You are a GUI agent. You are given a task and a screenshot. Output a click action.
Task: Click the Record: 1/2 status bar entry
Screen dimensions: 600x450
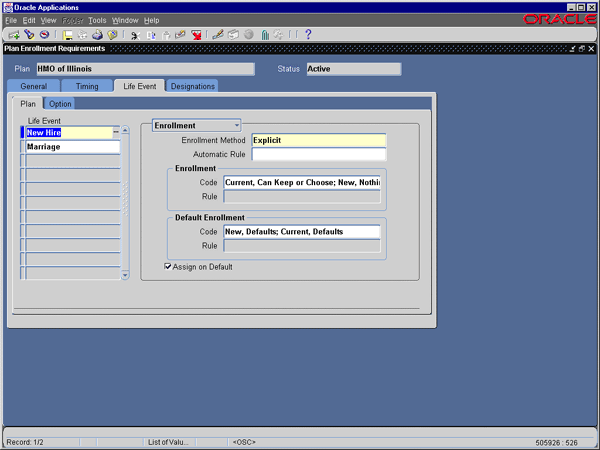click(25, 442)
